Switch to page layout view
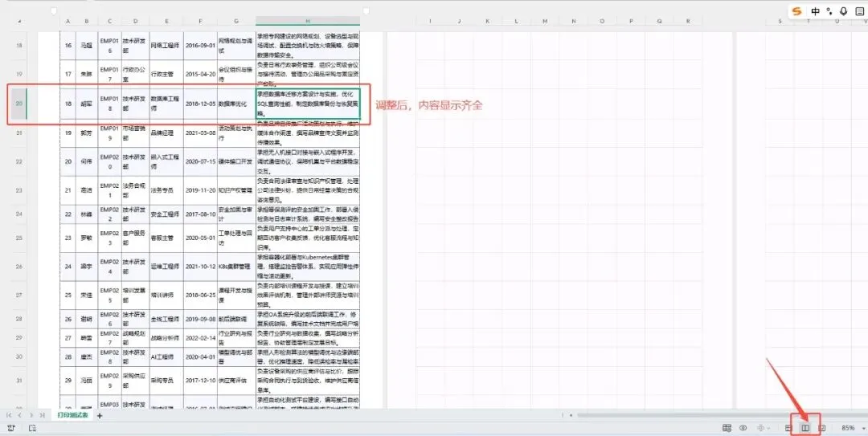The height and width of the screenshot is (436, 868). point(822,428)
